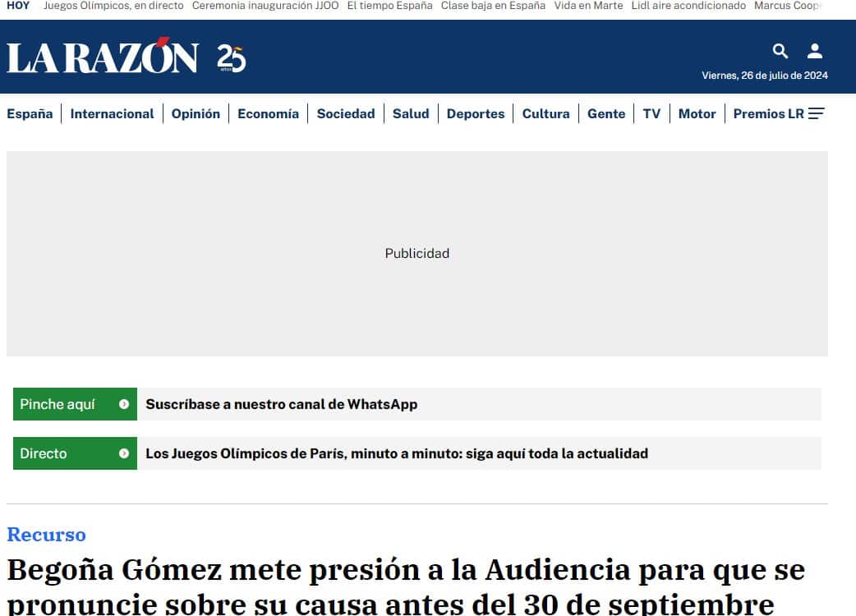Viewport: 856px width, 616px height.
Task: Click the Recurso category label
Action: point(46,534)
